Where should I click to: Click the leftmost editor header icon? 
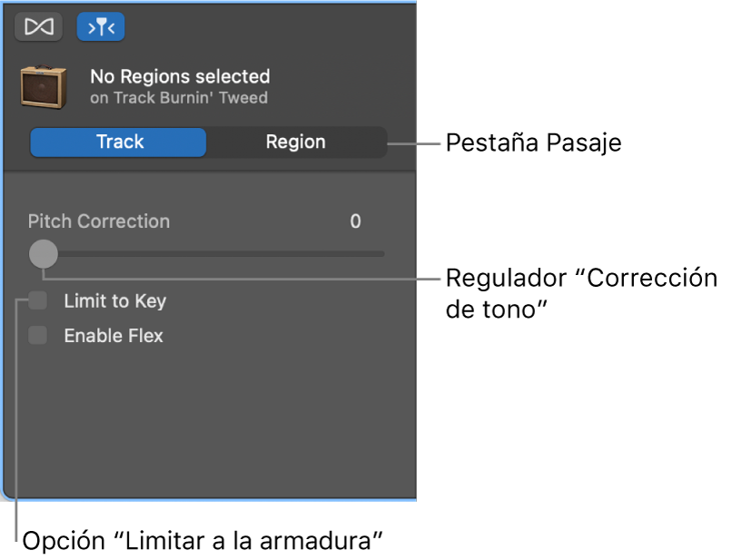(37, 26)
